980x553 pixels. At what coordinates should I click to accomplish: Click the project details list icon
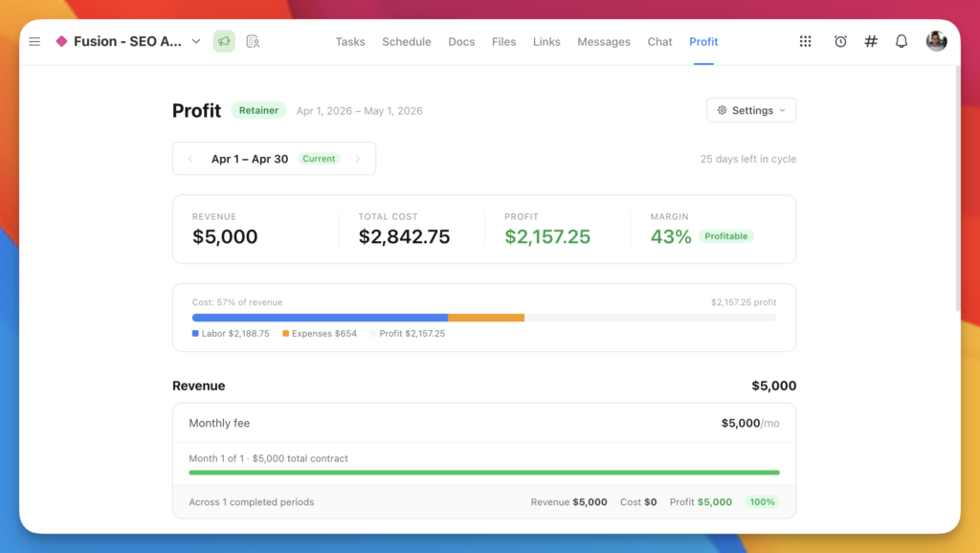click(253, 42)
